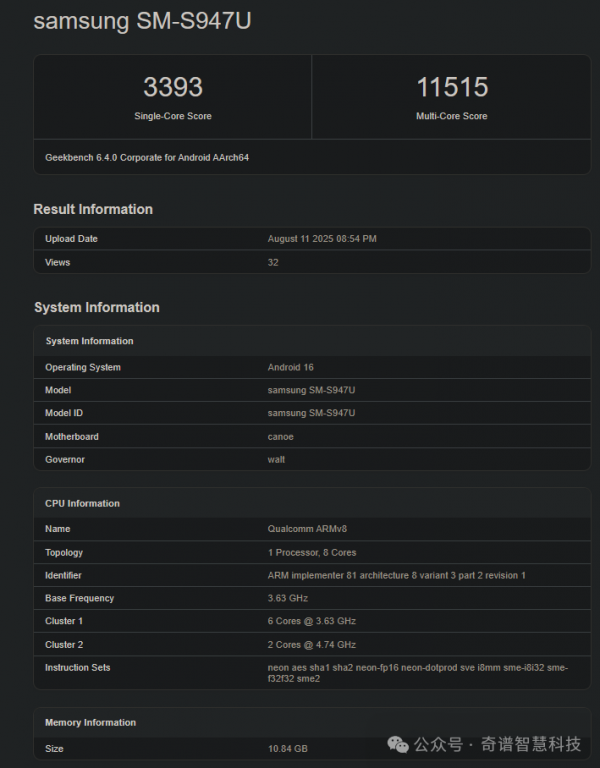Select samsung SM-S947U in Model ID row
This screenshot has width=600, height=768.
tap(312, 413)
